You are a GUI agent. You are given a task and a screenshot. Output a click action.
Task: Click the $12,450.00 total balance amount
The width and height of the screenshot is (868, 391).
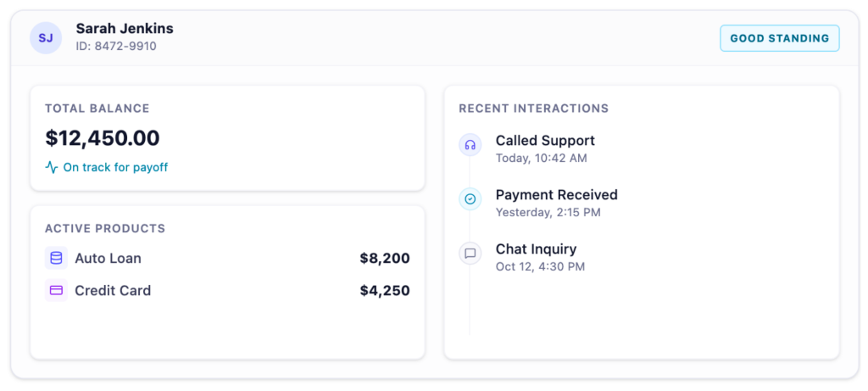(x=103, y=138)
